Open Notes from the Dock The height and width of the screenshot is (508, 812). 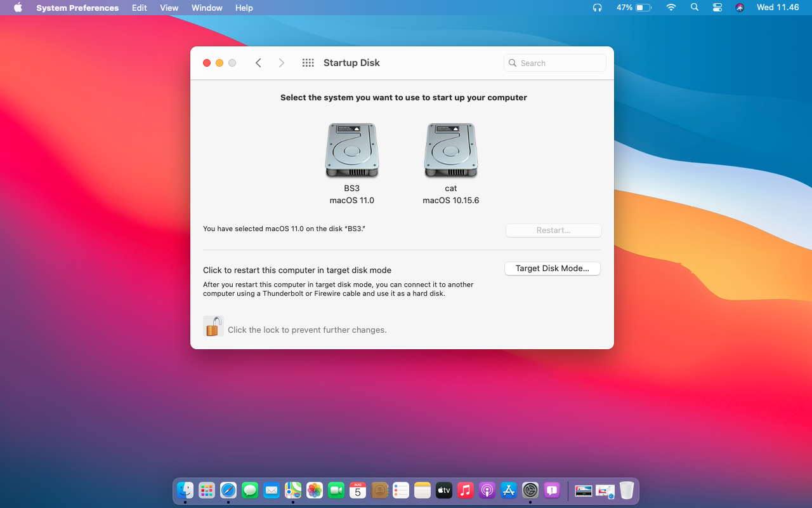[x=422, y=490]
